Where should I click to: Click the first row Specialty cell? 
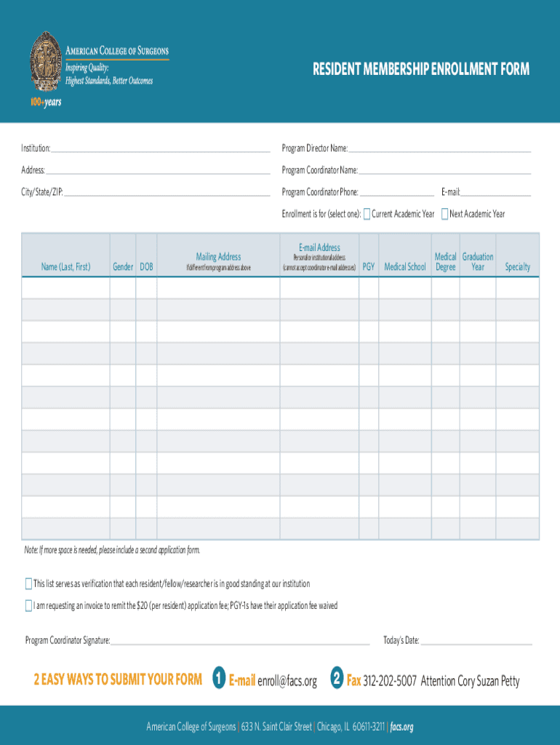(517, 288)
